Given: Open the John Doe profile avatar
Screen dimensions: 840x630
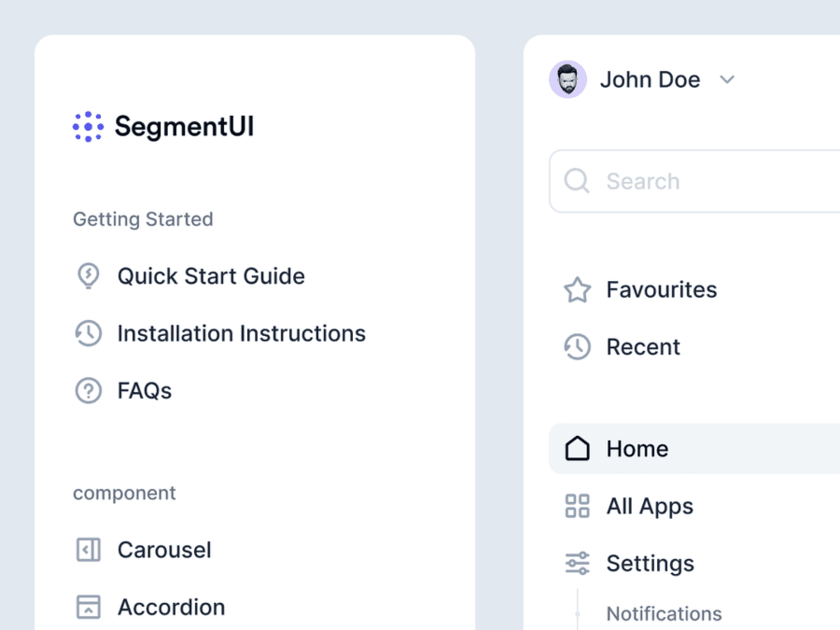Looking at the screenshot, I should pyautogui.click(x=567, y=80).
